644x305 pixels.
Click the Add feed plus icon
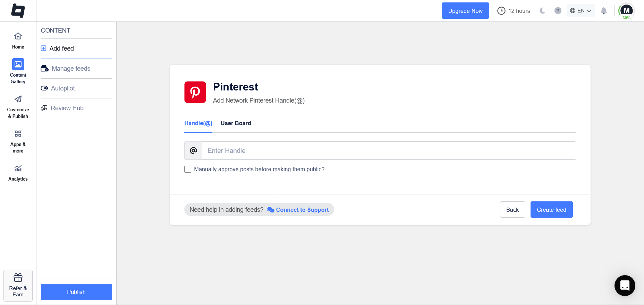coord(44,49)
